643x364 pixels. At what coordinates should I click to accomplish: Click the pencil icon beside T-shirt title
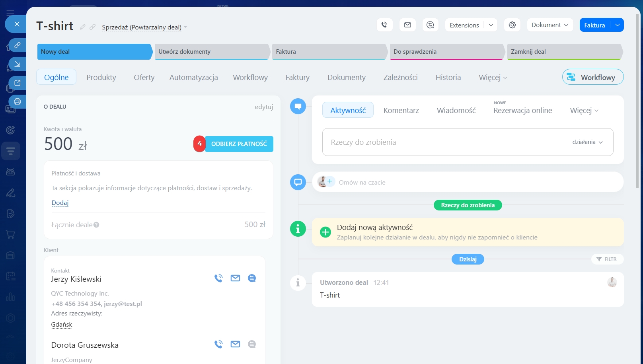pos(82,27)
